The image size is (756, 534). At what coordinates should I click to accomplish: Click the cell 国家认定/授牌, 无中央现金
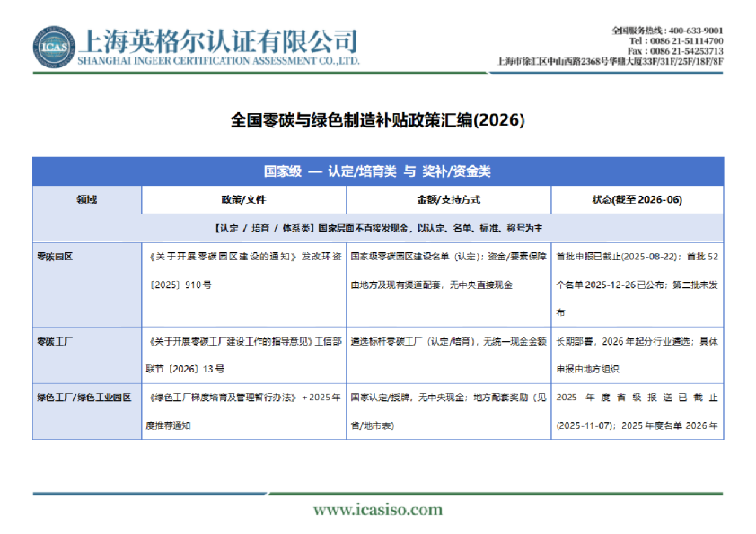pyautogui.click(x=448, y=412)
